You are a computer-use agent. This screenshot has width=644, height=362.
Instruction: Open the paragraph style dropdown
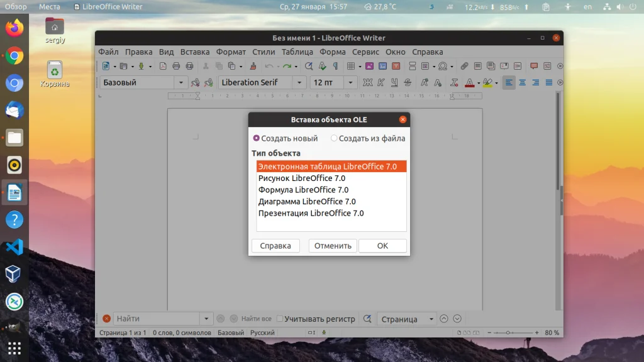pos(182,82)
